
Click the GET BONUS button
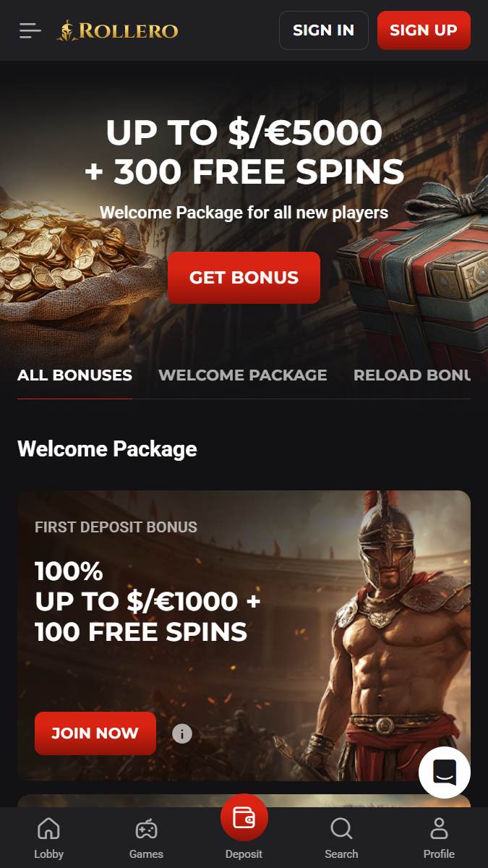244,278
